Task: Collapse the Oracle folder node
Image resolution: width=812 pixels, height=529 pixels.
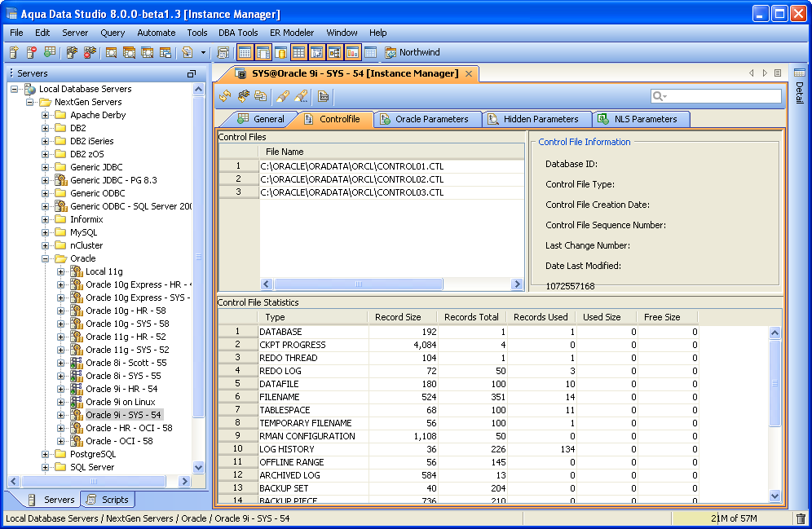Action: pos(46,258)
